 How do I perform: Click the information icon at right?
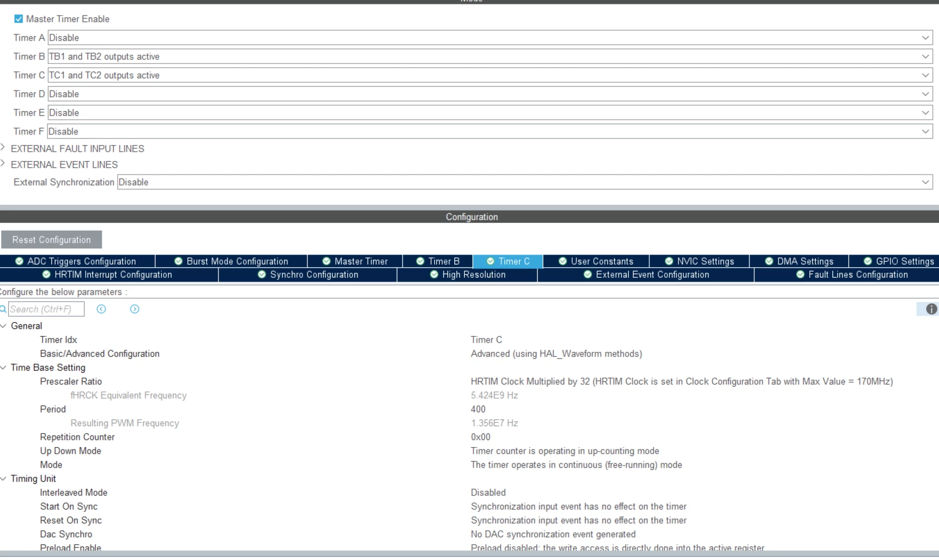[x=931, y=309]
